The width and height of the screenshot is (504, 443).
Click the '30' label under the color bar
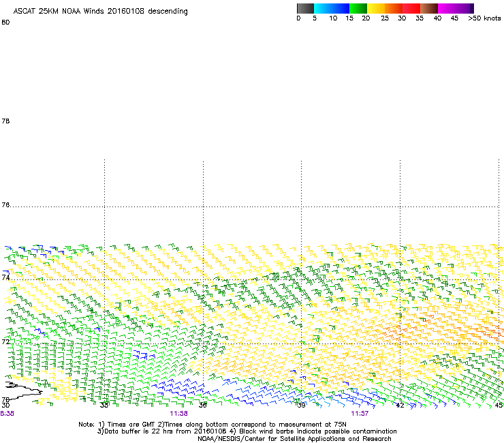pos(402,18)
